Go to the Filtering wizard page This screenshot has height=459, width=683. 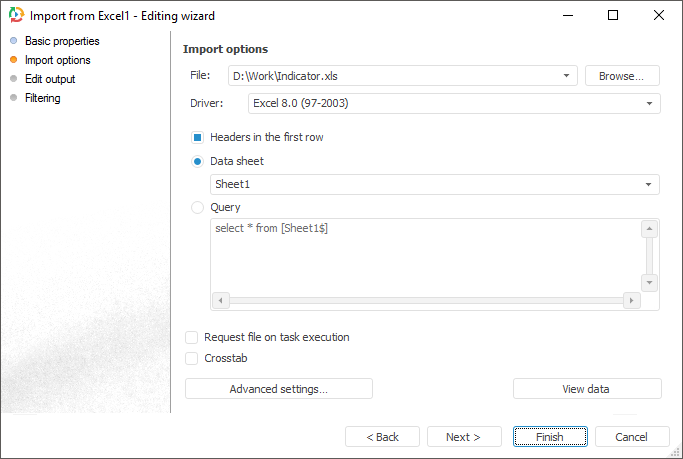tap(42, 98)
